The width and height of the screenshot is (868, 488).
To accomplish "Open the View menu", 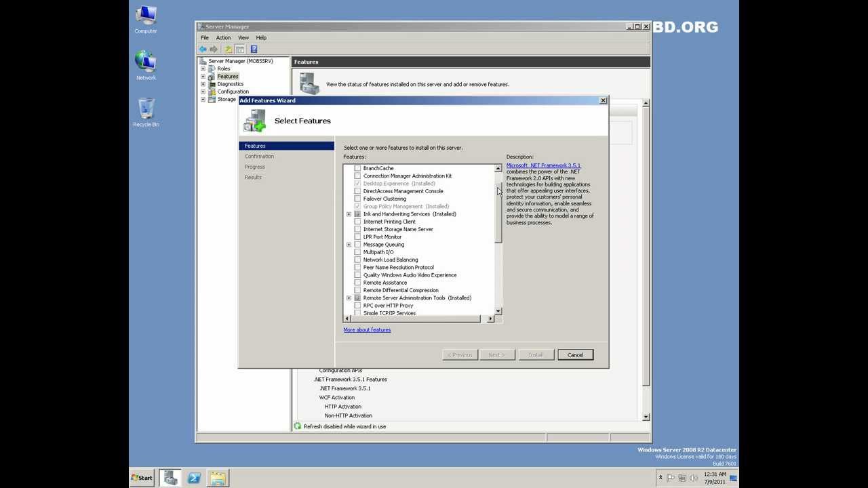I will (x=243, y=38).
